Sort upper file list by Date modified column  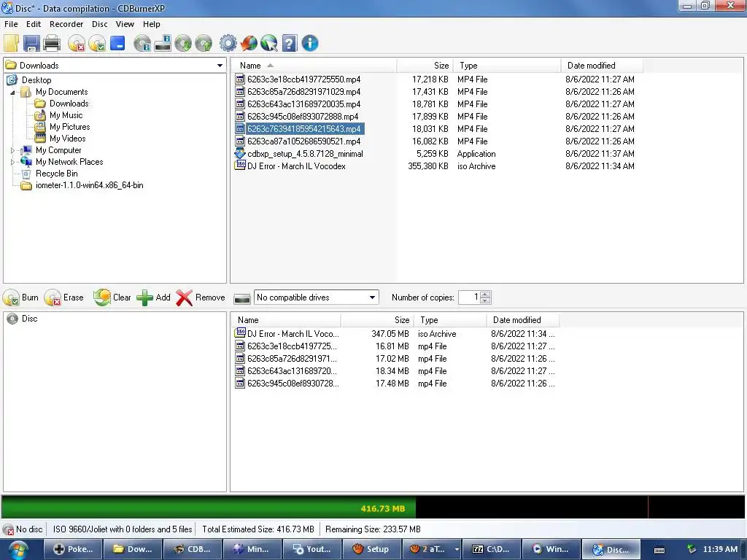602,65
